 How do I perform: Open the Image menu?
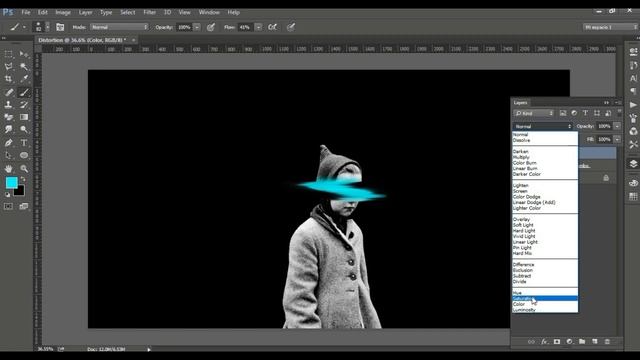tap(63, 12)
